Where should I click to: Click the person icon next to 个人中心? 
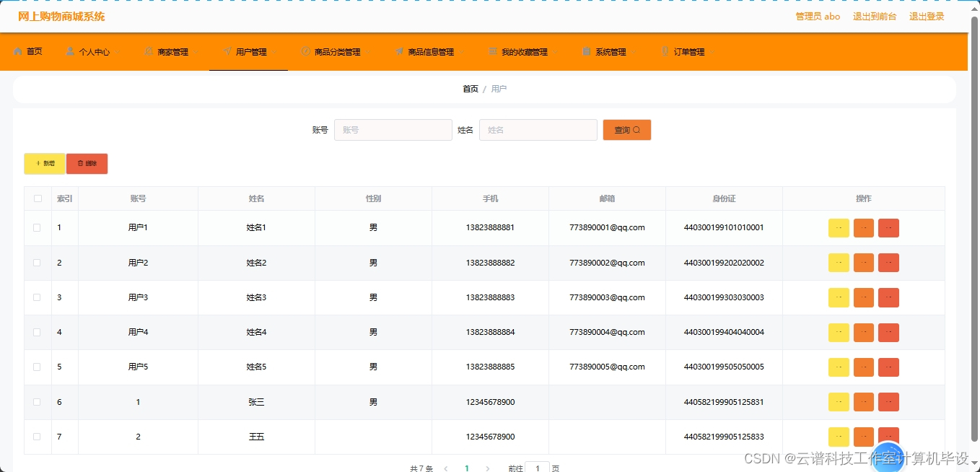(69, 51)
